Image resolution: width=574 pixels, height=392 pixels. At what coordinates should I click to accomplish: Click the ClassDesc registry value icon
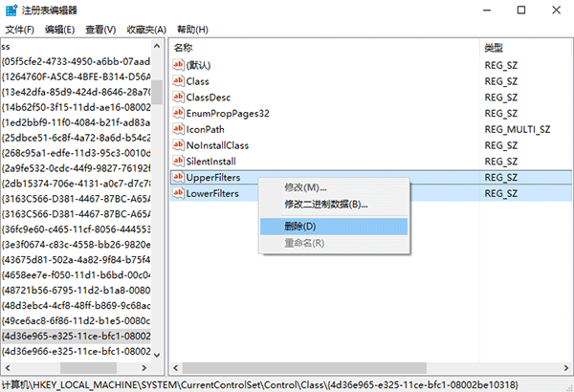178,98
